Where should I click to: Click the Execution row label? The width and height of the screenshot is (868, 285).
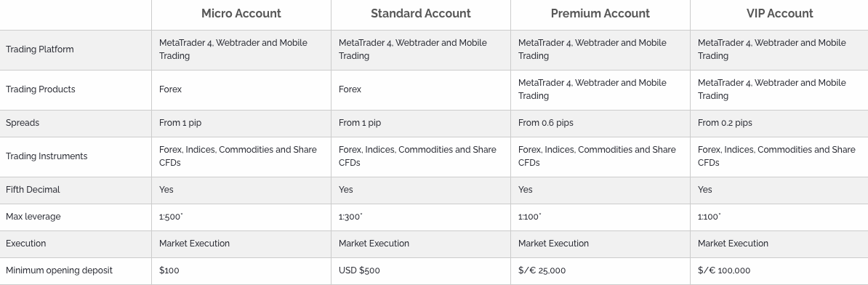(x=26, y=244)
